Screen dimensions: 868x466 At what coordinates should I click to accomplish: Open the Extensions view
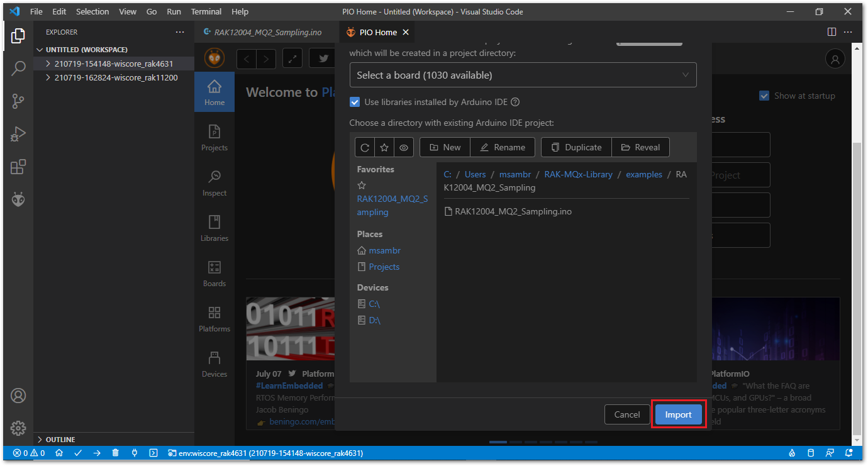point(18,167)
